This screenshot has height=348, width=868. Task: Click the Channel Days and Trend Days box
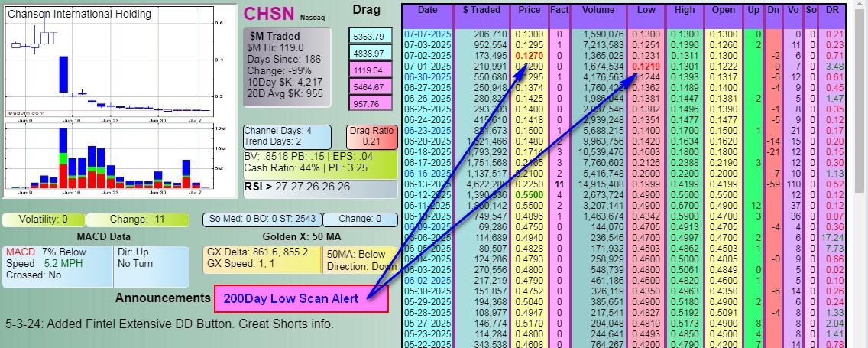pos(287,137)
